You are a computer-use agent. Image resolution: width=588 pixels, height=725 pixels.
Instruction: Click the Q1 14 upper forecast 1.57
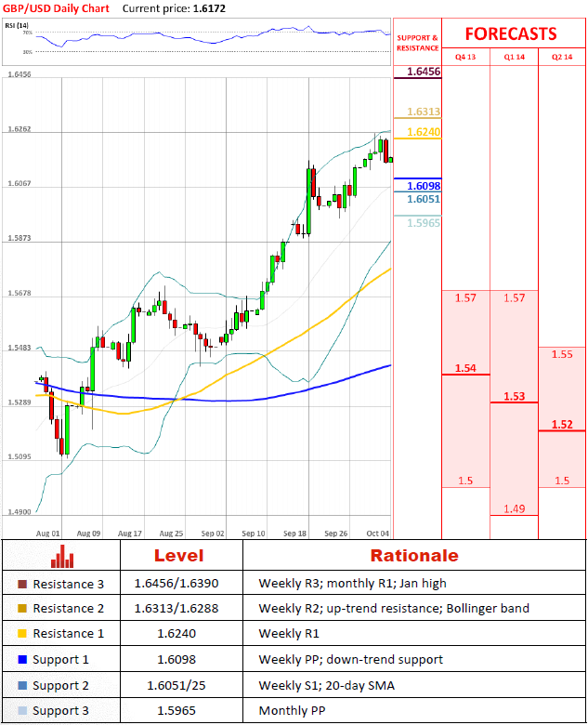pyautogui.click(x=514, y=297)
